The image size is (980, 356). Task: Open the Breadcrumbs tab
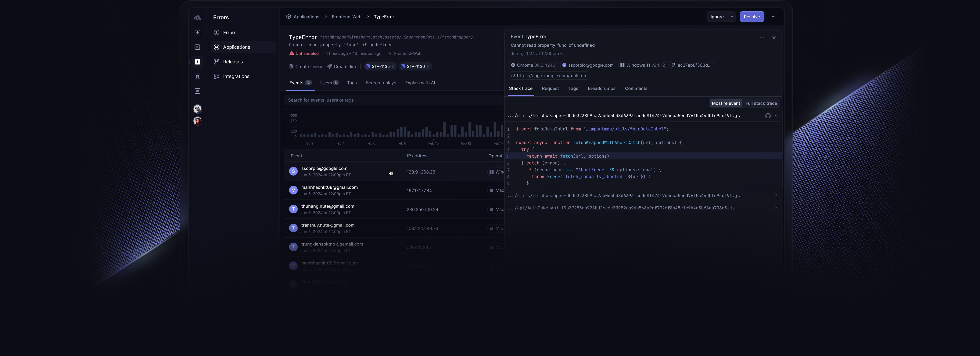pos(601,89)
